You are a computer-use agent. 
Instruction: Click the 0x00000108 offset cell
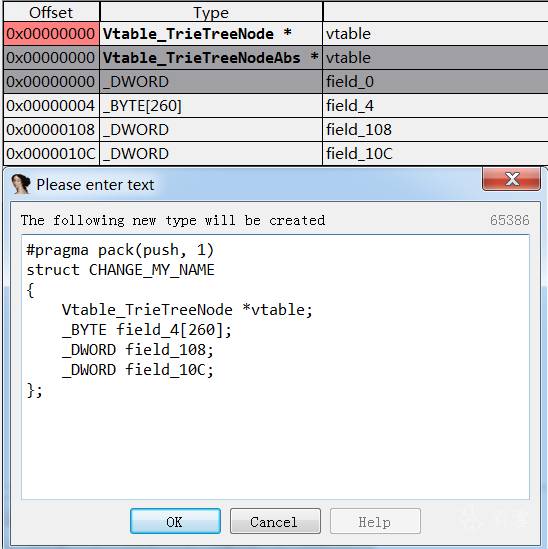51,130
